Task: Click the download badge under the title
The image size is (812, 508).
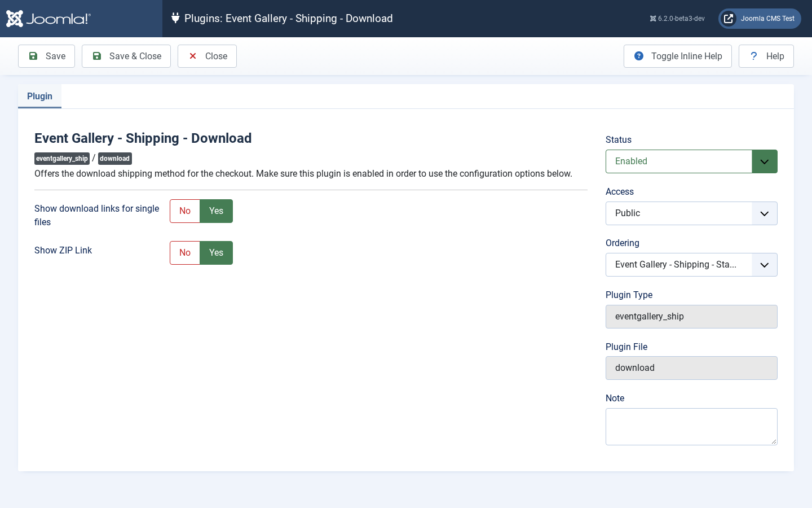Action: (115, 159)
